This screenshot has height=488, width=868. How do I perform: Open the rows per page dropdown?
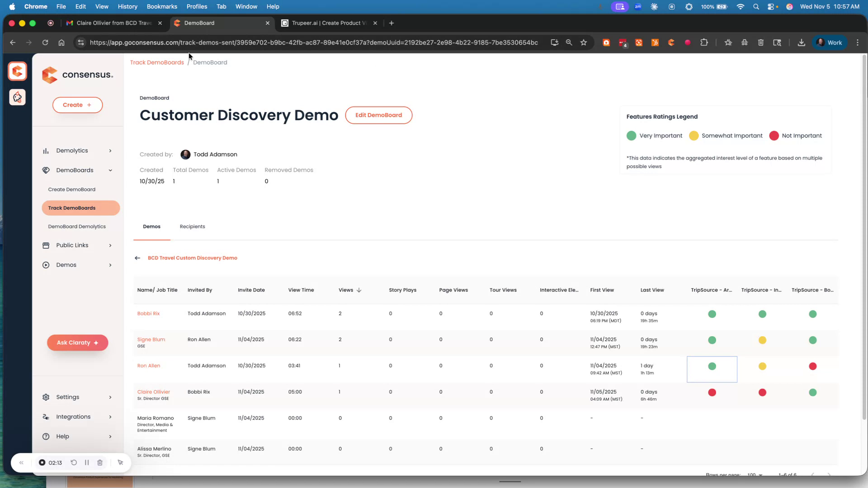point(755,474)
